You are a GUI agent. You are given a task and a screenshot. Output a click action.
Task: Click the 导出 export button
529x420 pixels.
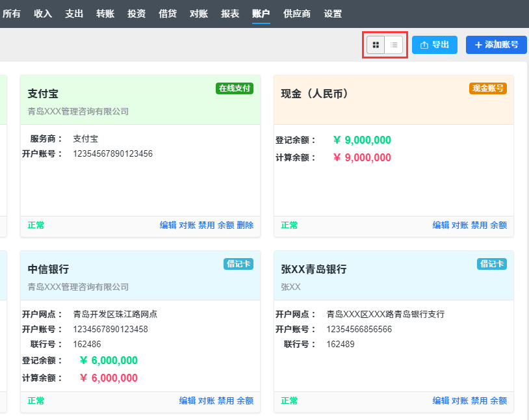[435, 45]
